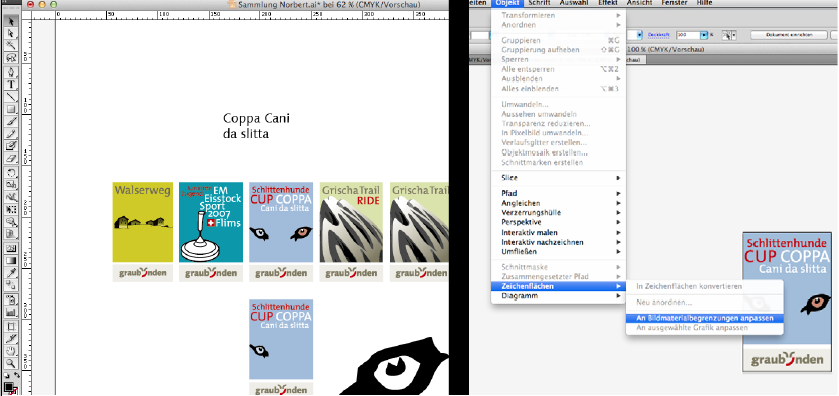Expand the Slice submenu
The width and height of the screenshot is (839, 396).
558,178
